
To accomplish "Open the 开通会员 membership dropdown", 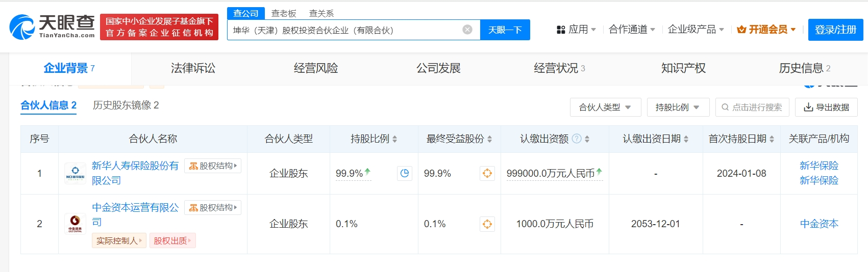I will [766, 30].
